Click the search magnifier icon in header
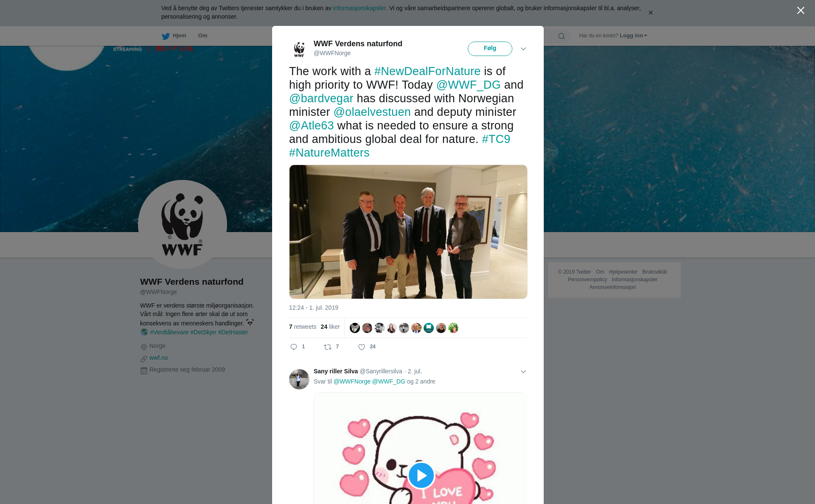The image size is (815, 504). click(x=562, y=36)
